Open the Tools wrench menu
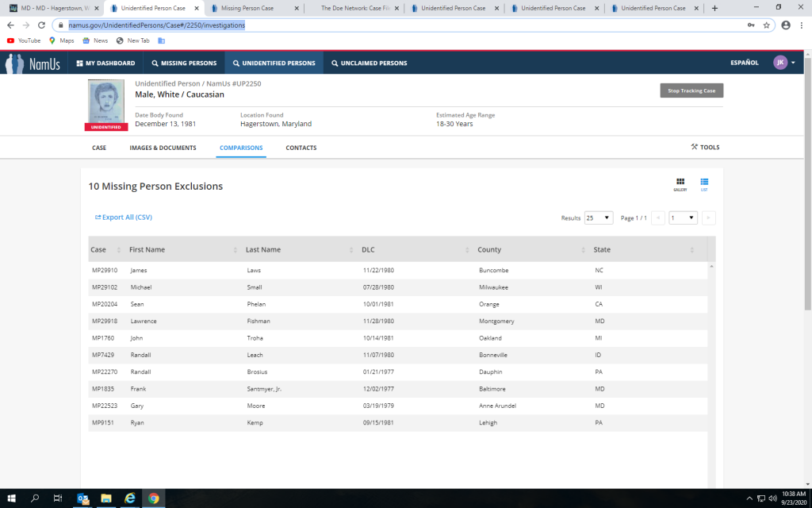Image resolution: width=812 pixels, height=508 pixels. (x=705, y=147)
